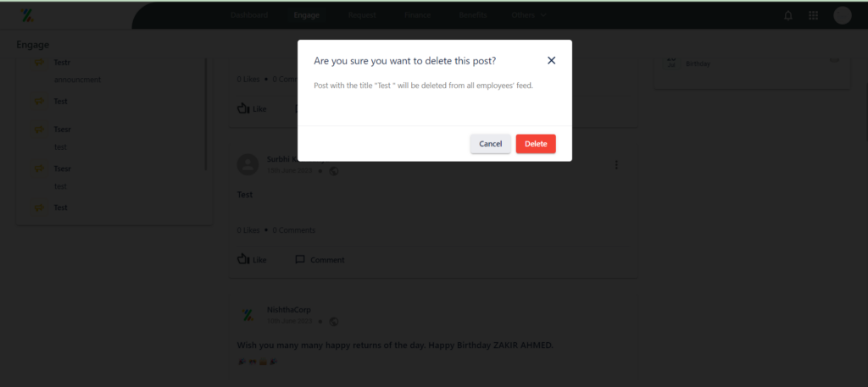The width and height of the screenshot is (868, 387).
Task: Cancel the post deletion
Action: [491, 144]
